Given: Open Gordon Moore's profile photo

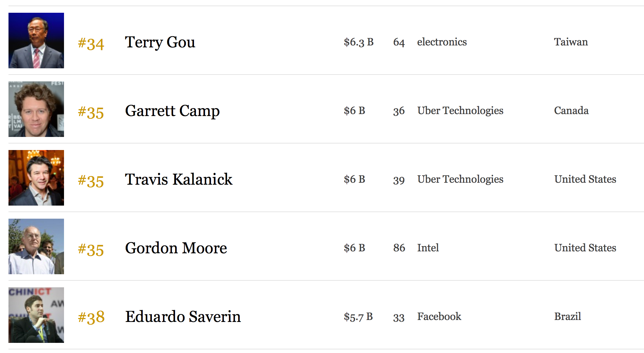Looking at the screenshot, I should pyautogui.click(x=36, y=246).
